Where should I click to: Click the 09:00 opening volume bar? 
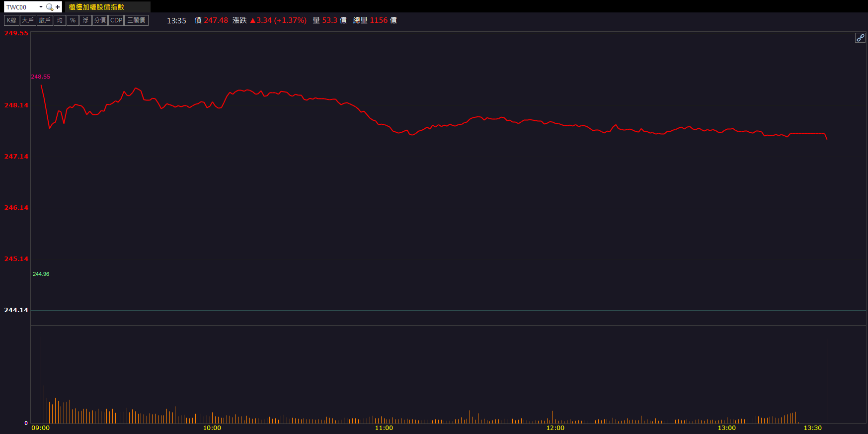(41, 380)
